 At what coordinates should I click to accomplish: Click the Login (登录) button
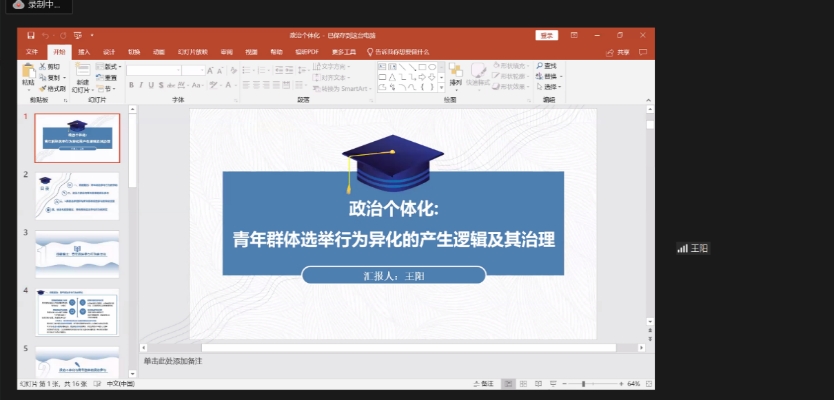[x=547, y=35]
